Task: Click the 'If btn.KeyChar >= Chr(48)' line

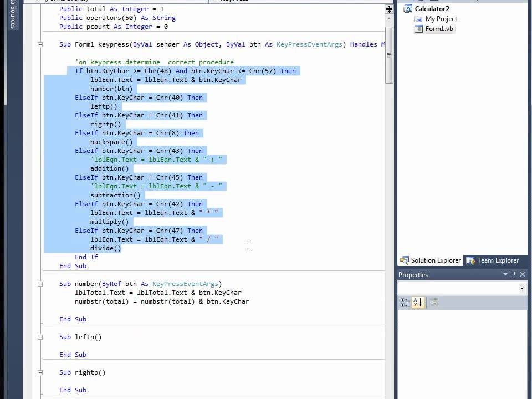Action: point(185,71)
